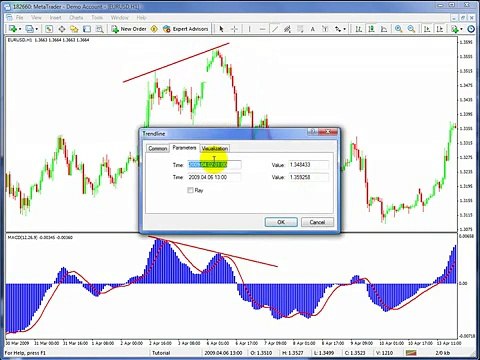The image size is (480, 360).
Task: Select the Fibonacci Retracement tool
Action: 300,29
